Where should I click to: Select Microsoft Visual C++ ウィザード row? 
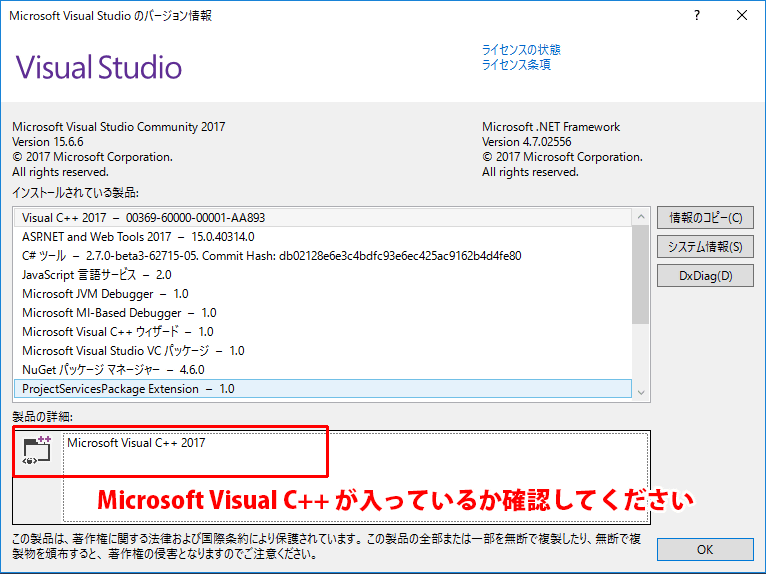(323, 332)
